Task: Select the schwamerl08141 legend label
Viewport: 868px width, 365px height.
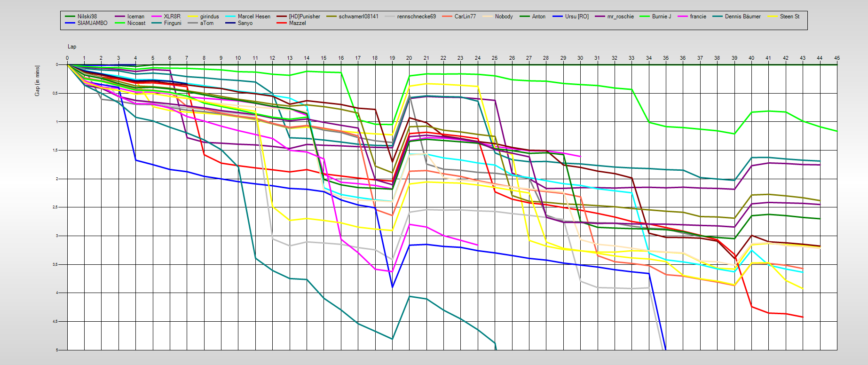Action: 358,16
